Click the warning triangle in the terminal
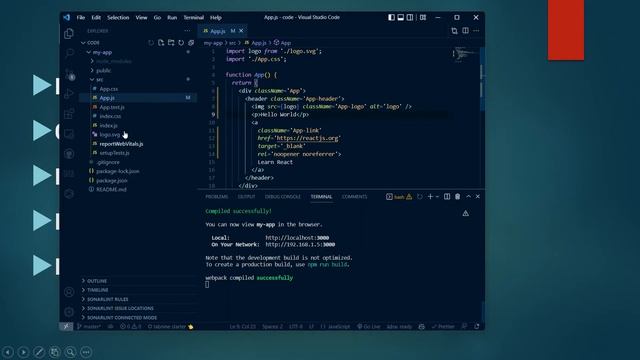The height and width of the screenshot is (360, 640). (465, 213)
